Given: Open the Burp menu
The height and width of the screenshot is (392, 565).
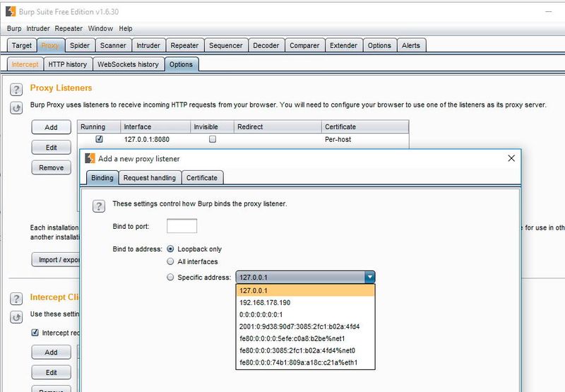Looking at the screenshot, I should (14, 28).
